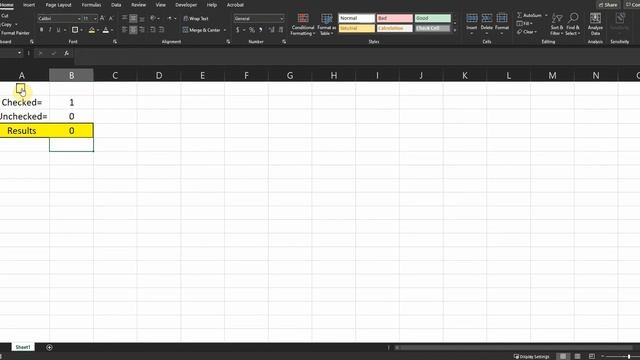
Task: Toggle the checkbox in cell A1
Action: pos(20,88)
